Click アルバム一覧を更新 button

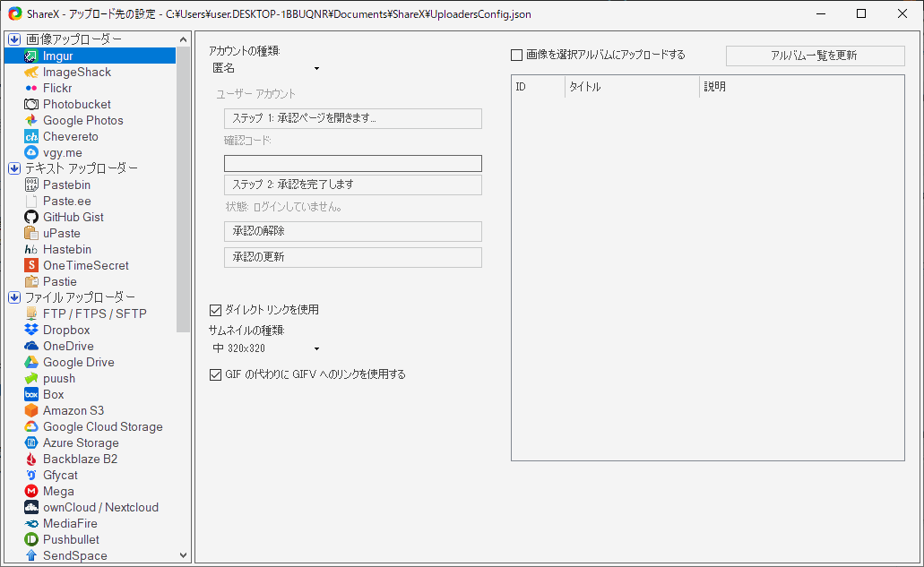pyautogui.click(x=815, y=56)
